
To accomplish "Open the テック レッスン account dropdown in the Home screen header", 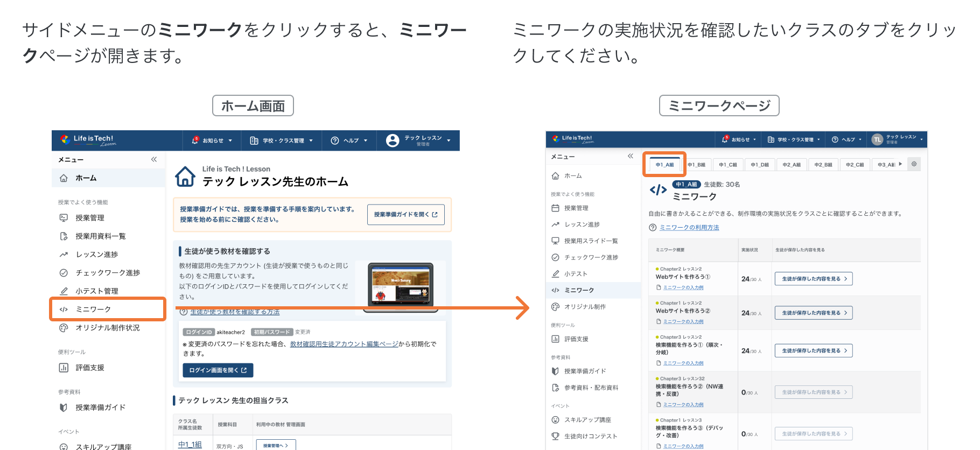I will (x=418, y=140).
